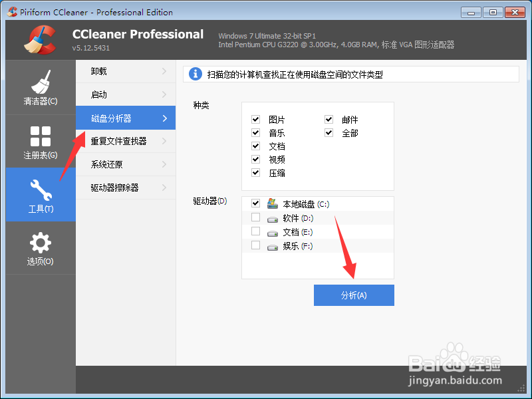The image size is (532, 399).
Task: Uncheck the 邮件 file type checkbox
Action: coord(329,120)
